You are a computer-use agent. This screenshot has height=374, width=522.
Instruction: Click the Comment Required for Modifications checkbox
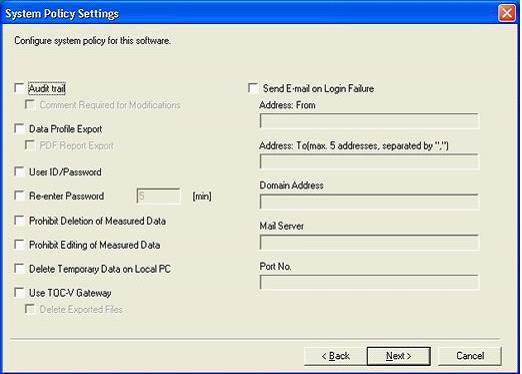[x=30, y=105]
